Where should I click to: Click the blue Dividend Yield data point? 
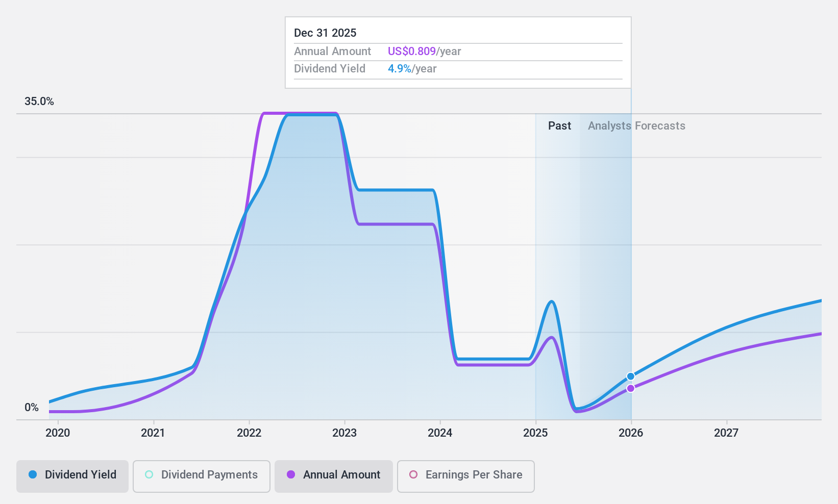click(x=631, y=376)
